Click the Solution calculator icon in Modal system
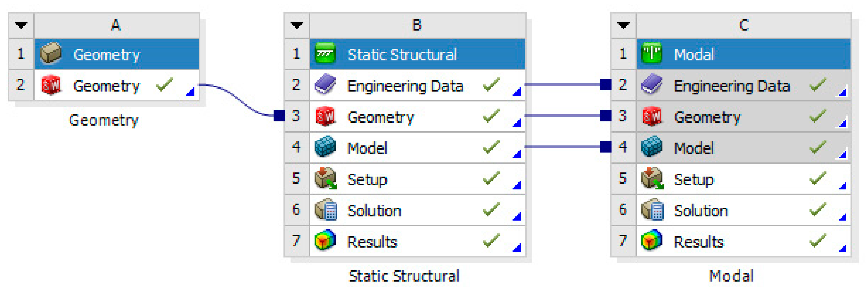 pos(652,210)
